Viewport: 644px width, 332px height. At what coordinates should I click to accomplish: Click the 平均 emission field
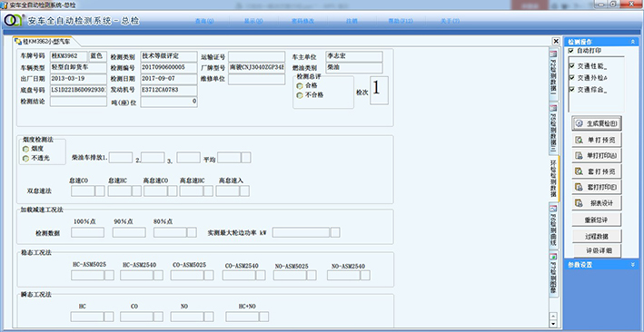click(x=229, y=158)
